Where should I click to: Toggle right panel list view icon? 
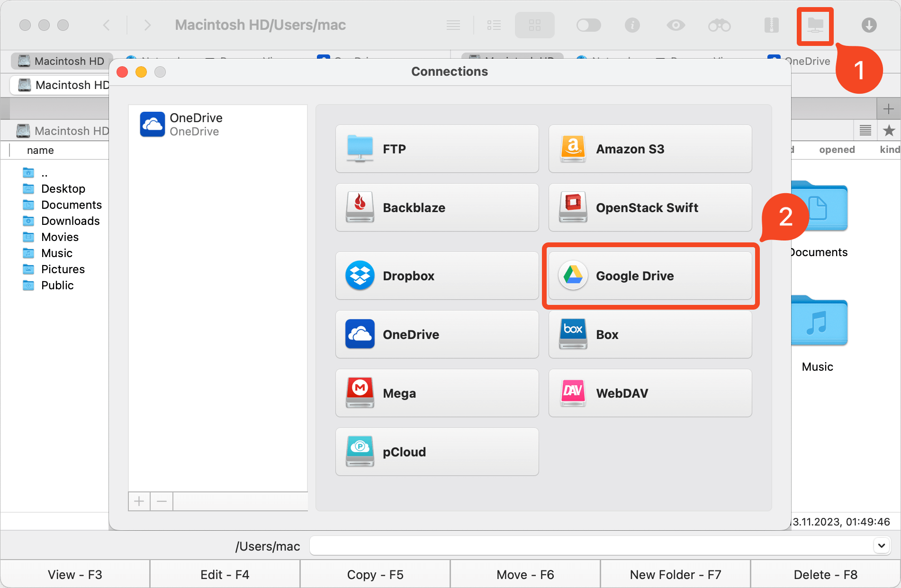865,130
